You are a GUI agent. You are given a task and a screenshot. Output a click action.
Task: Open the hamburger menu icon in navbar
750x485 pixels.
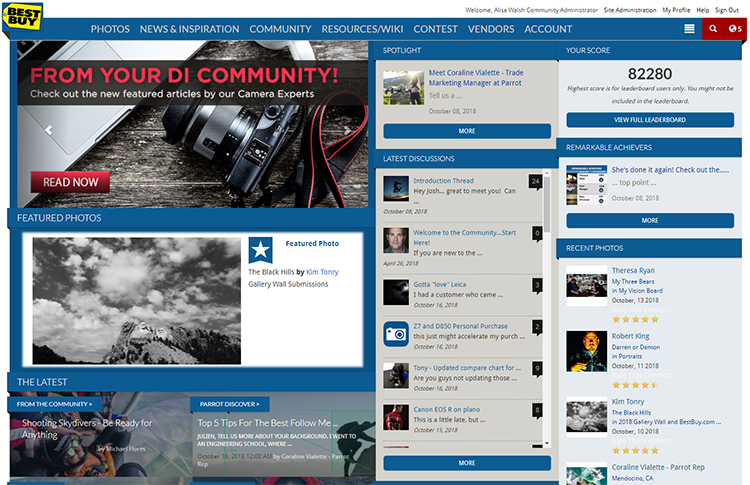point(689,29)
